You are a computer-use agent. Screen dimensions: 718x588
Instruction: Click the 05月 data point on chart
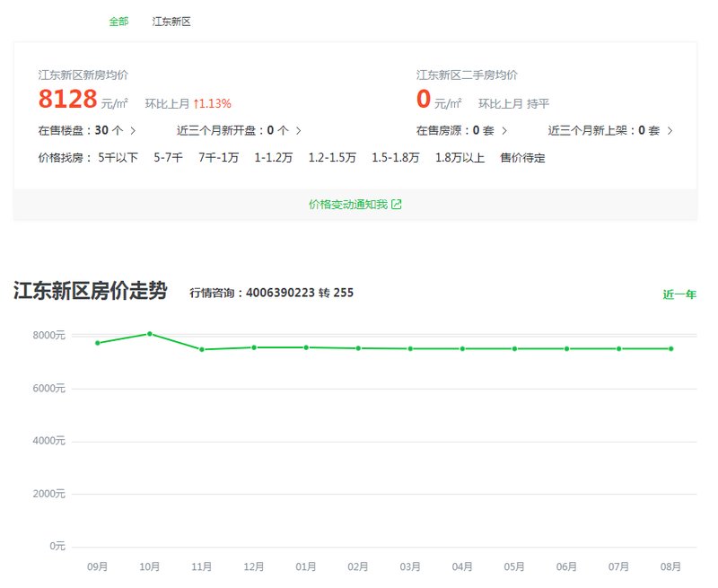coord(514,349)
